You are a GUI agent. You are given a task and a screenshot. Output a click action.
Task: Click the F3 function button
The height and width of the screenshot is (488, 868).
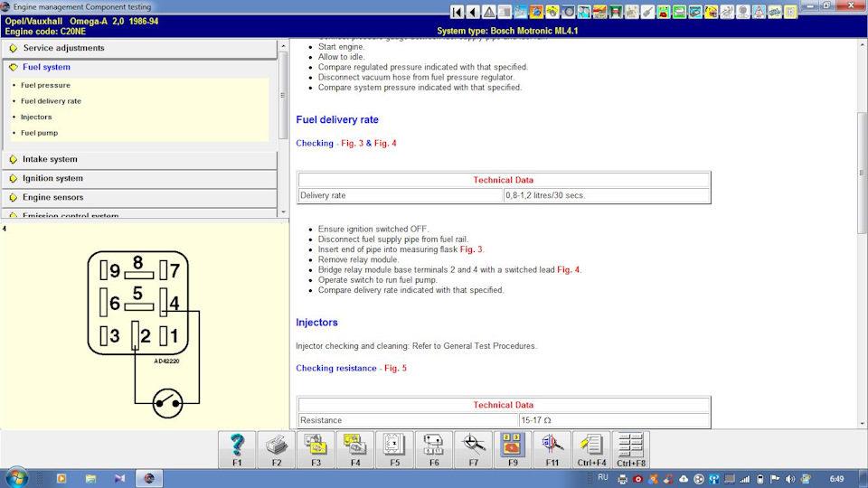click(316, 449)
